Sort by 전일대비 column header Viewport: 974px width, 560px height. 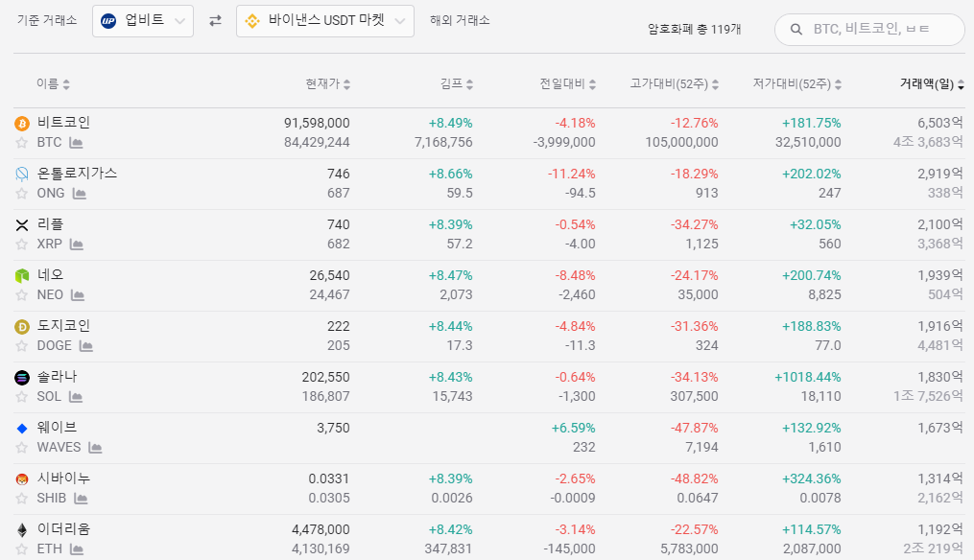[568, 84]
